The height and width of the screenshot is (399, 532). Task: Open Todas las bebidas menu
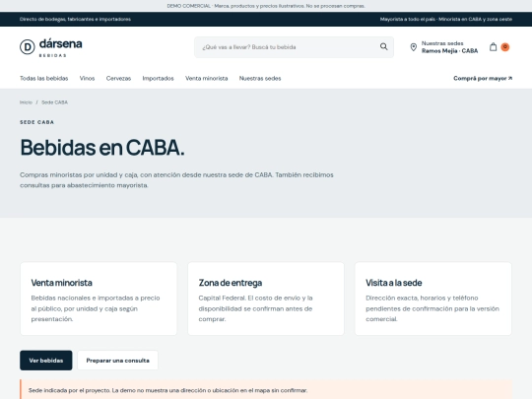click(x=43, y=79)
